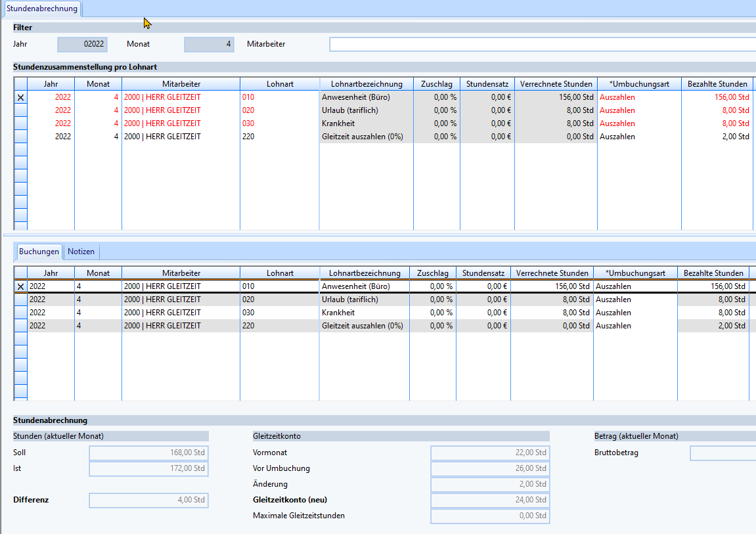Select the Buchungen tab
The image size is (756, 534).
(39, 252)
